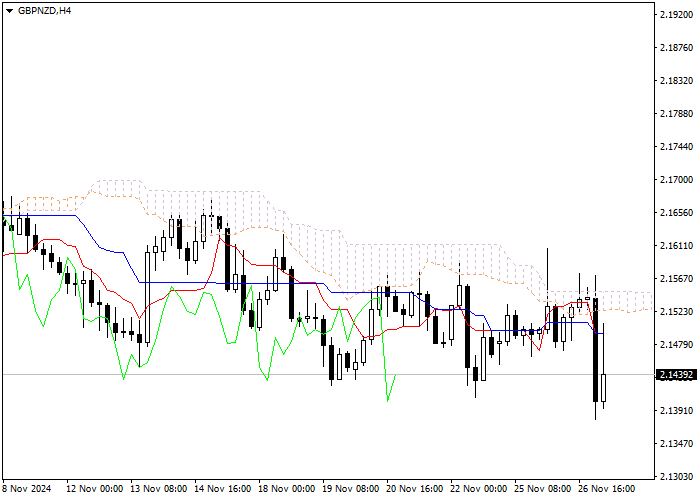Click the 2.15230 price axis label
The height and width of the screenshot is (500, 700).
pos(676,312)
